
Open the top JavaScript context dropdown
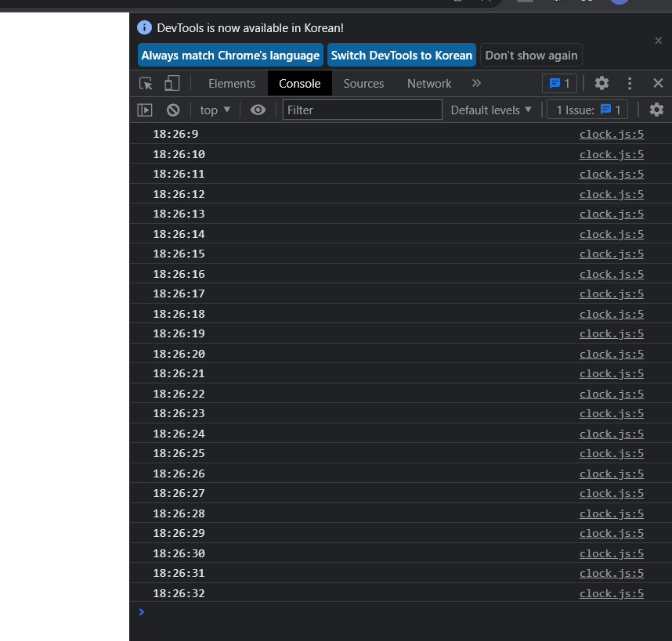(215, 110)
